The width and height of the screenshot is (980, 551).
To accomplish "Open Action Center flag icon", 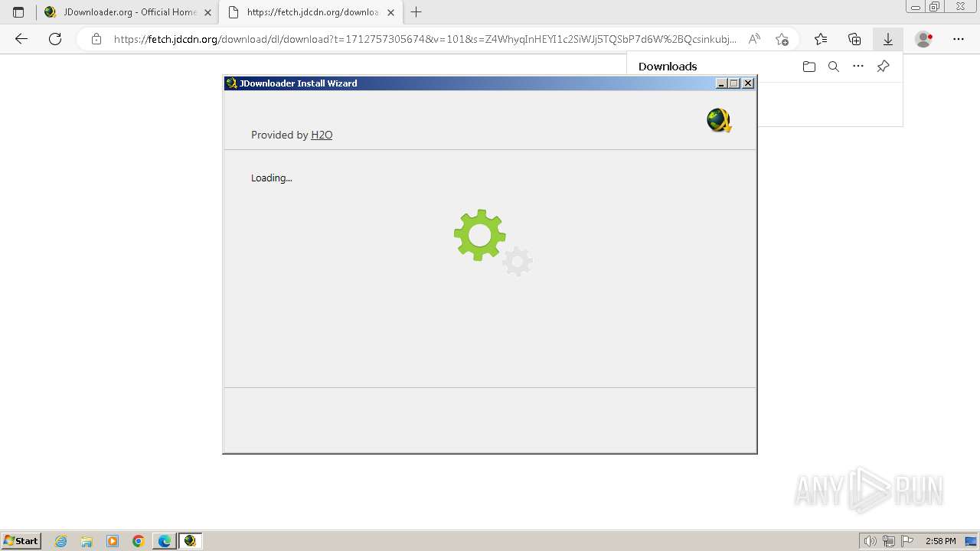I will coord(907,541).
